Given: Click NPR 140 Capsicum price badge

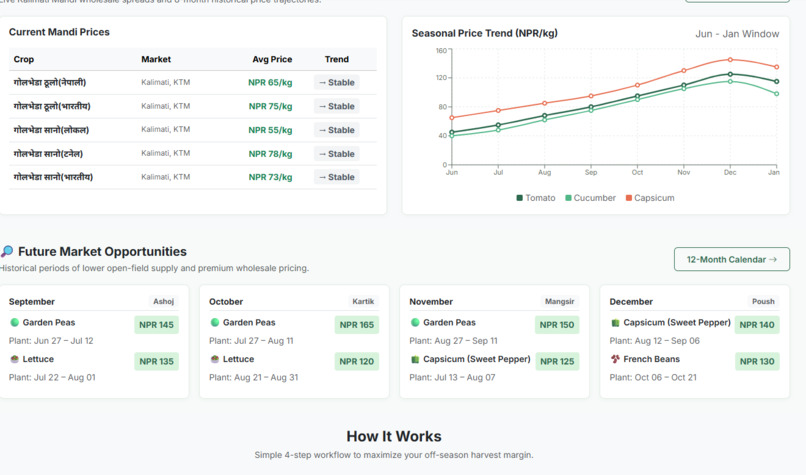Looking at the screenshot, I should (757, 325).
